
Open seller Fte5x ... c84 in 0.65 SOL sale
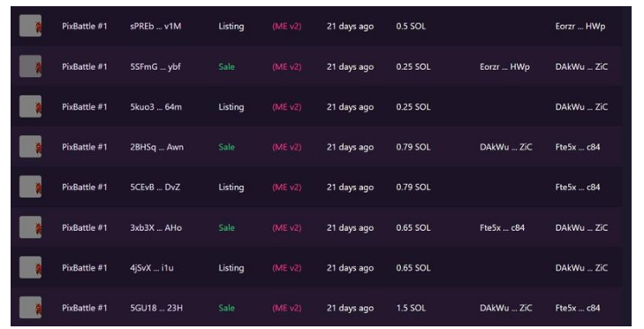click(502, 227)
